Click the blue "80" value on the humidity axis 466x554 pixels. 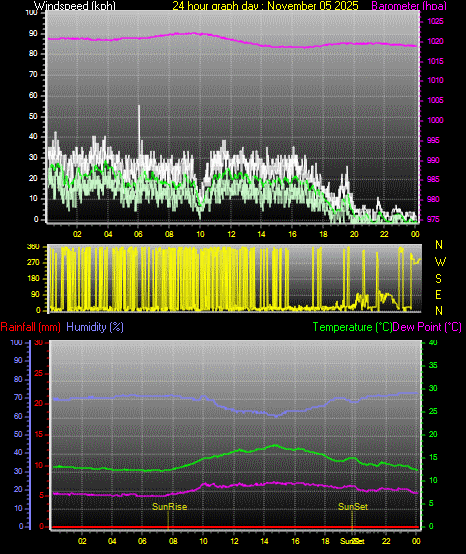(x=18, y=379)
